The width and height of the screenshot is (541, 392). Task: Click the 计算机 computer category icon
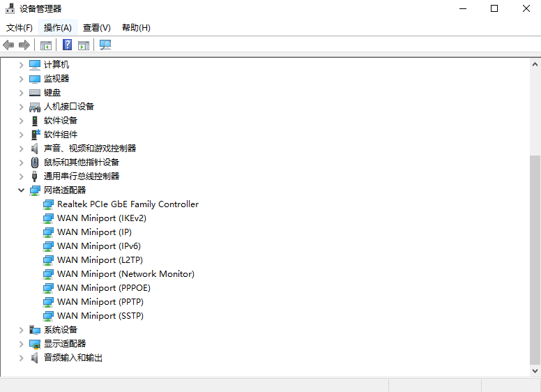(x=35, y=65)
